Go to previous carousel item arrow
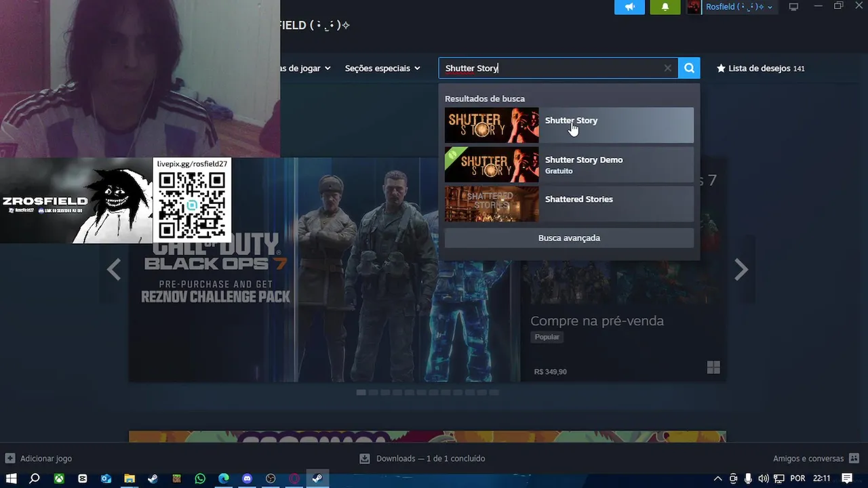868x488 pixels. tap(114, 269)
